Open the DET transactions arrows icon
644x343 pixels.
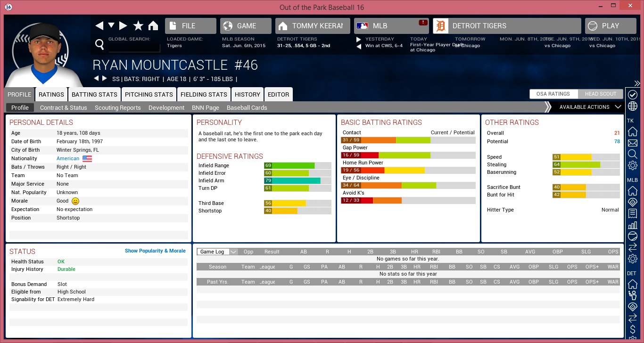633,318
